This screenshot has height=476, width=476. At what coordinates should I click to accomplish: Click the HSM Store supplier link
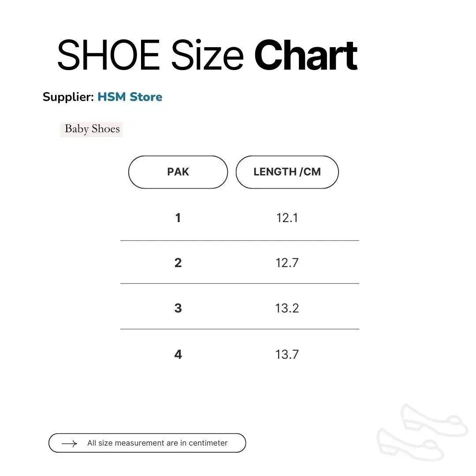pos(130,97)
